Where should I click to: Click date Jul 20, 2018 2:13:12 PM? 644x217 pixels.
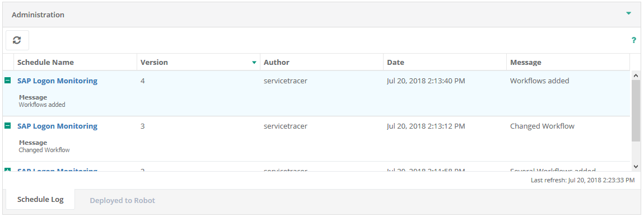(426, 126)
